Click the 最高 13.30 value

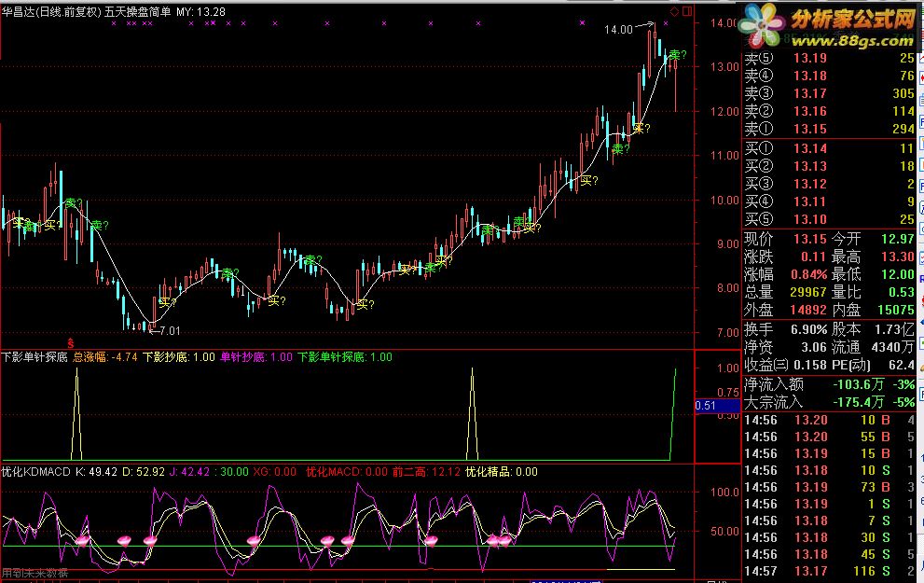[874, 257]
